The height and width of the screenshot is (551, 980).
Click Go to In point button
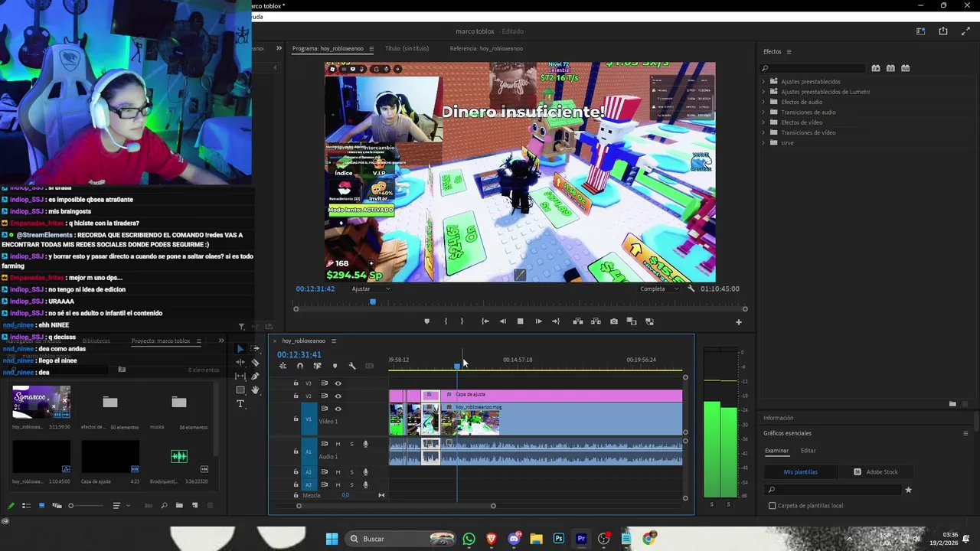click(x=485, y=321)
